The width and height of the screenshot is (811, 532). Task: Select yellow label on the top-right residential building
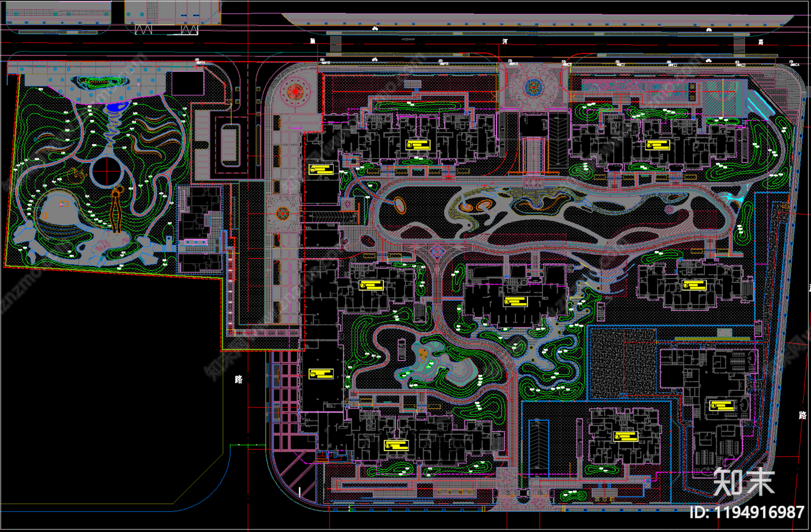(657, 145)
